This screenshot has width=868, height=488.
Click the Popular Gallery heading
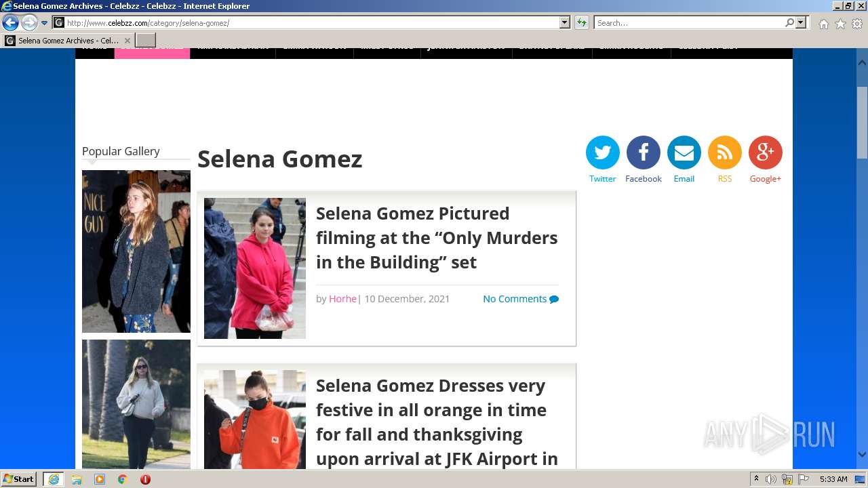tap(121, 151)
